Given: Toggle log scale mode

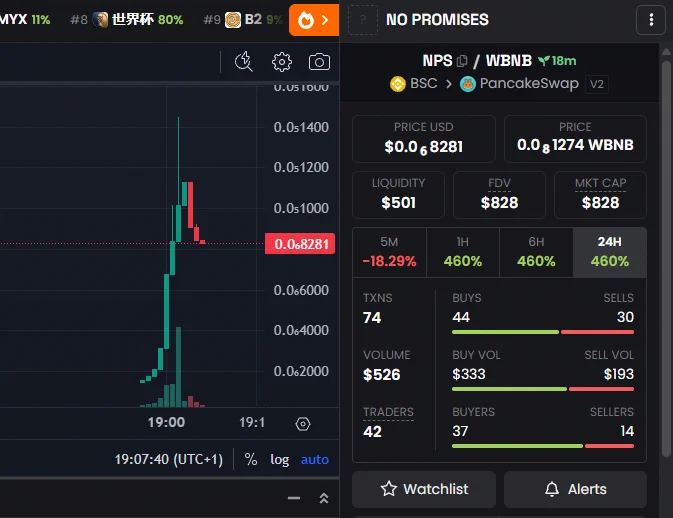Looking at the screenshot, I should pyautogui.click(x=279, y=459).
